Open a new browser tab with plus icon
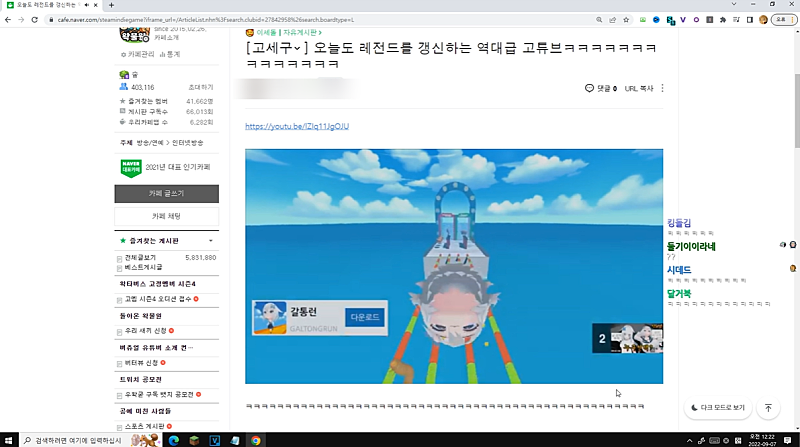This screenshot has height=447, width=800. [x=111, y=5]
